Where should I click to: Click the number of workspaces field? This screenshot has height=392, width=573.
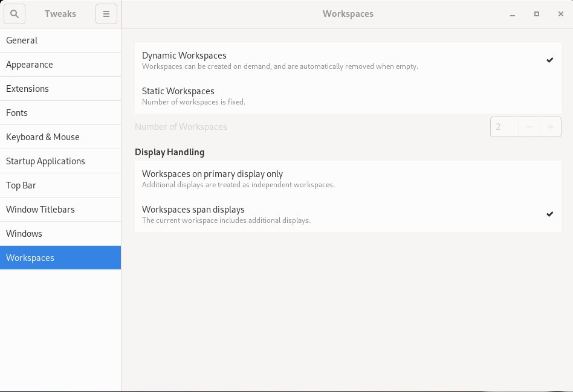point(504,127)
